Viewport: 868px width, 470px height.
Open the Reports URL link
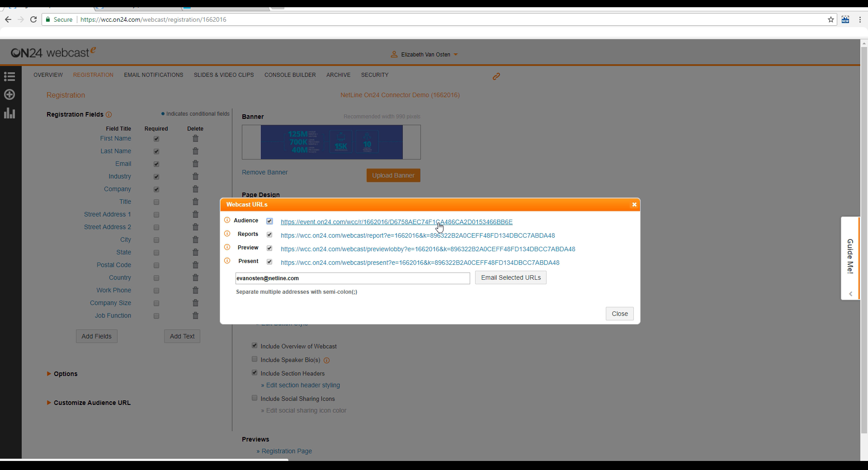coord(418,235)
